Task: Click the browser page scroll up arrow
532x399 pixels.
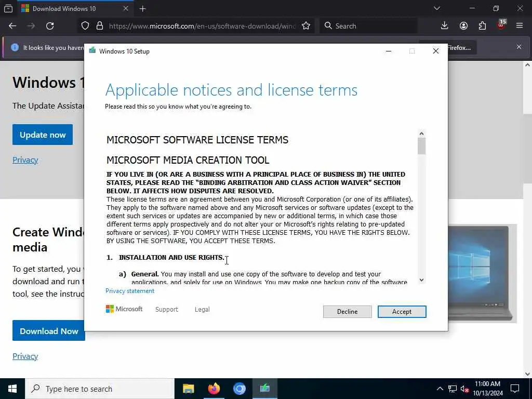Action: coord(528,65)
